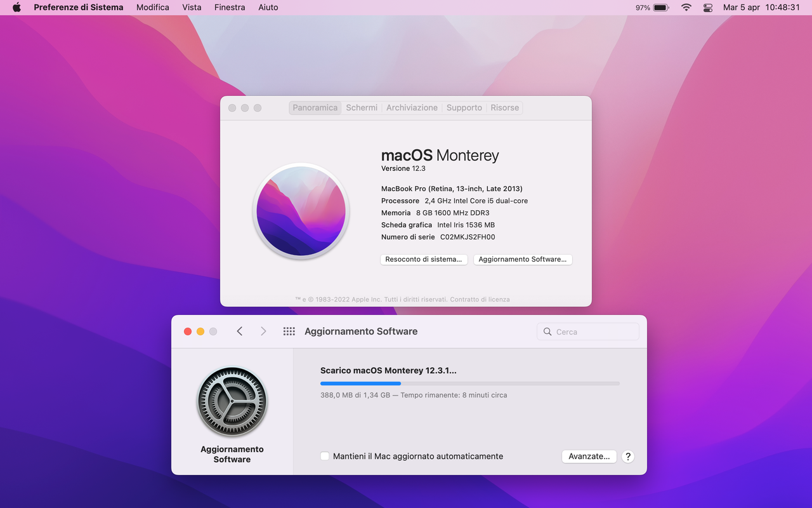Open the Contratto di licenza link

[x=480, y=300]
